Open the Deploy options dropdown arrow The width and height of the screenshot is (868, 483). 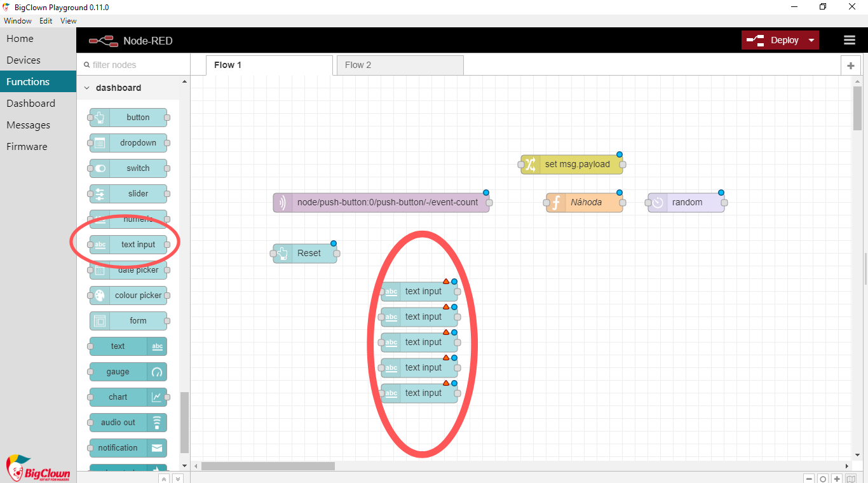pyautogui.click(x=811, y=40)
